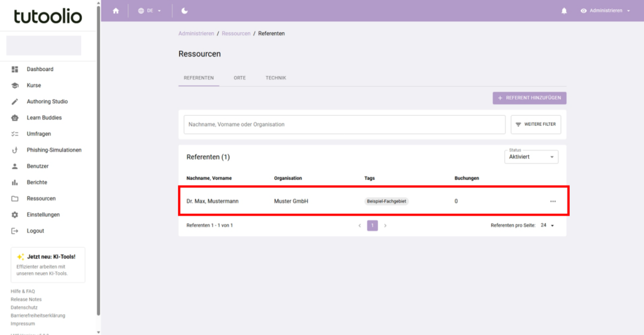Click the Kurse graduation cap icon
This screenshot has height=335, width=644.
pos(15,85)
